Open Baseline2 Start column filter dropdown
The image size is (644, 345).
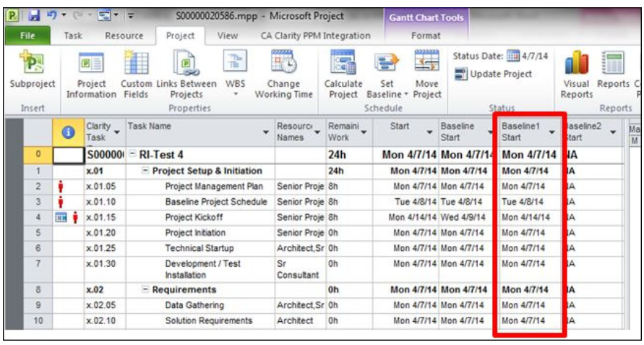[x=613, y=132]
